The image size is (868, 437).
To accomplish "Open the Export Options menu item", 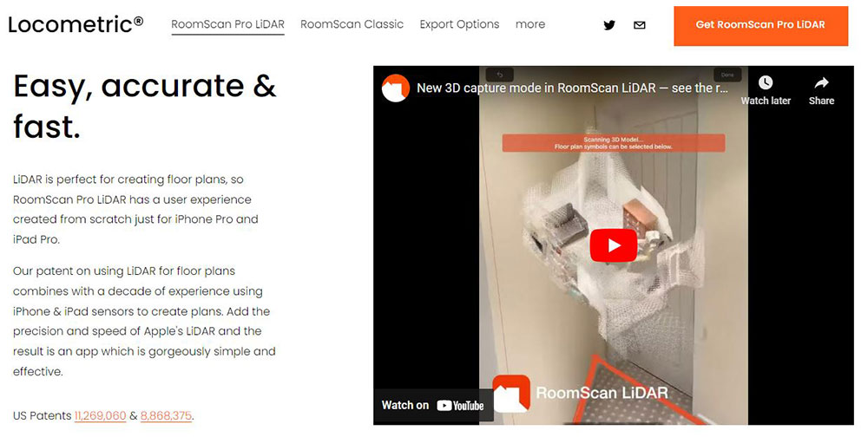I will pos(459,24).
